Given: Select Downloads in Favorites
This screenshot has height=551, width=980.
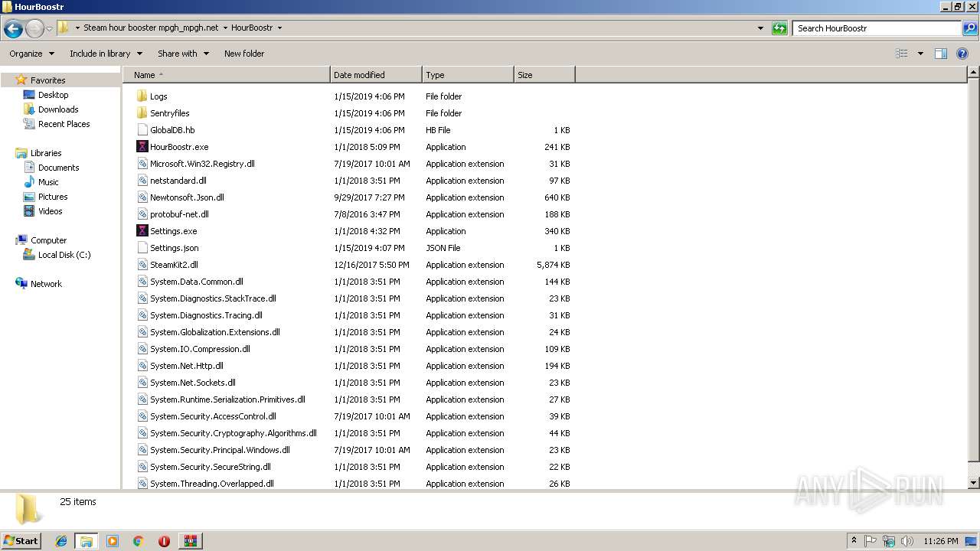Looking at the screenshot, I should coord(58,109).
